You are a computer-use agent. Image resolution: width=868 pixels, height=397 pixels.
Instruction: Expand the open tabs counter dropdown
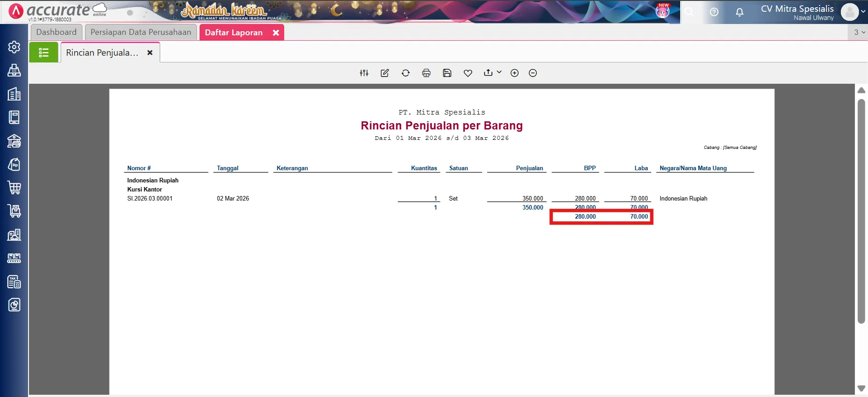point(859,32)
